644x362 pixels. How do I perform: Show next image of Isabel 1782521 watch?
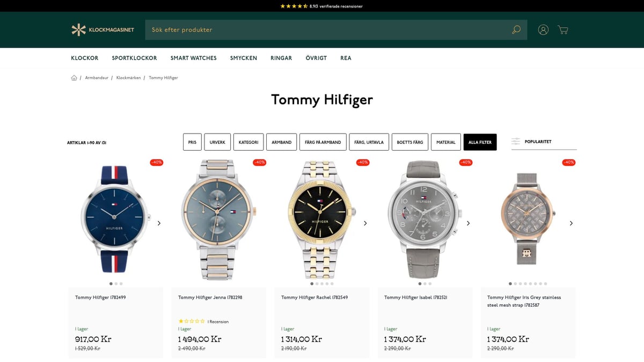tap(468, 223)
